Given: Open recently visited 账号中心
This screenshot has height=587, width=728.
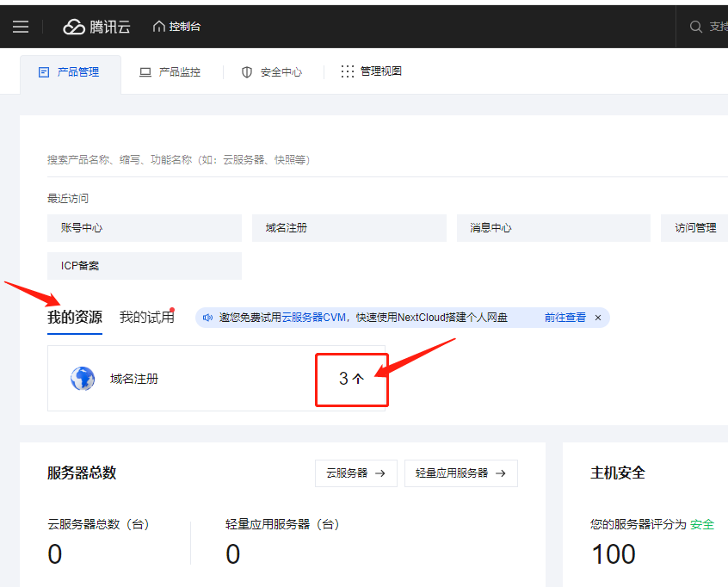Looking at the screenshot, I should [144, 228].
